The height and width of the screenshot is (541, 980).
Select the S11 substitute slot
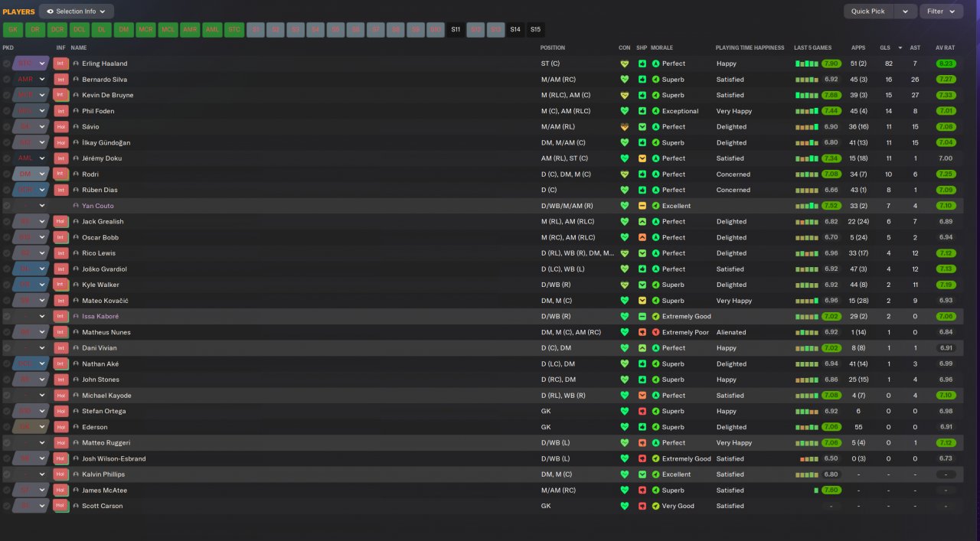(x=456, y=30)
